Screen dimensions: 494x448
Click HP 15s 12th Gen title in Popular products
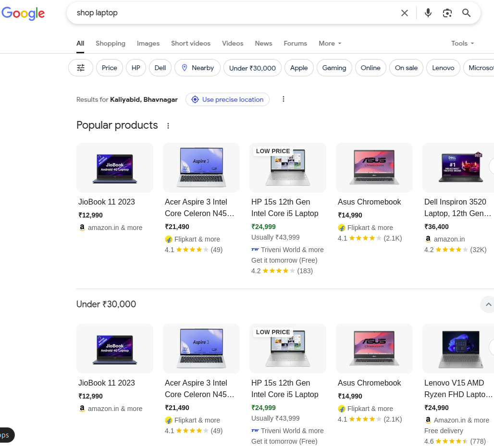(x=285, y=207)
